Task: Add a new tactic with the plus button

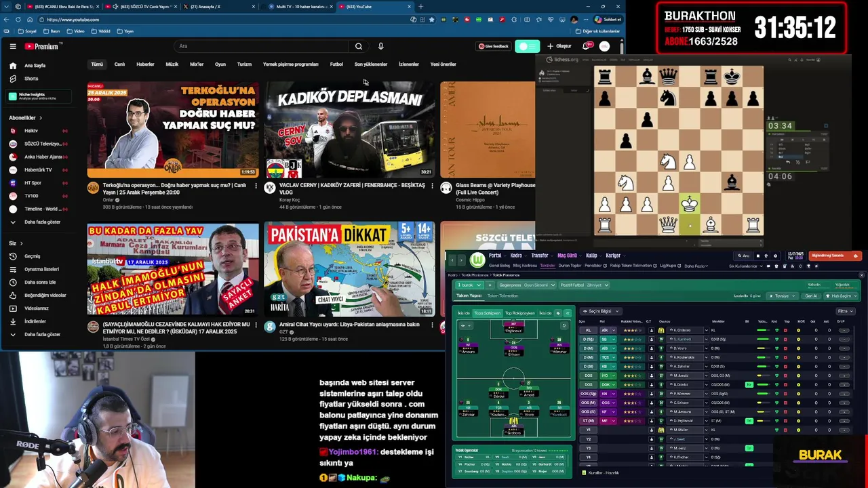Action: 490,285
